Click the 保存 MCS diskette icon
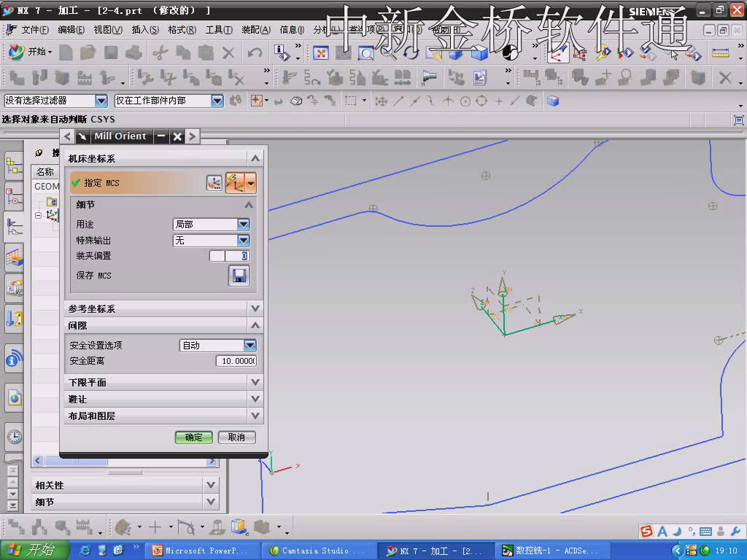Viewport: 747px width, 560px height. (x=239, y=276)
